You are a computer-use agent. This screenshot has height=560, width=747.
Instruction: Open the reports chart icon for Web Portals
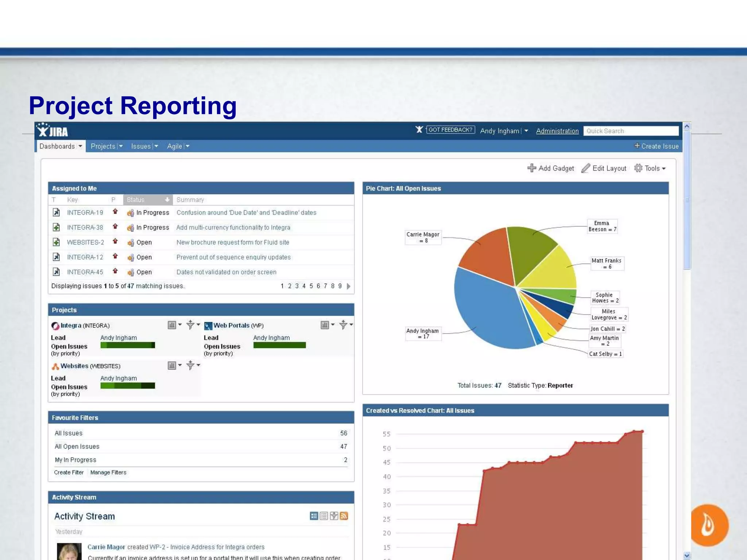point(325,325)
